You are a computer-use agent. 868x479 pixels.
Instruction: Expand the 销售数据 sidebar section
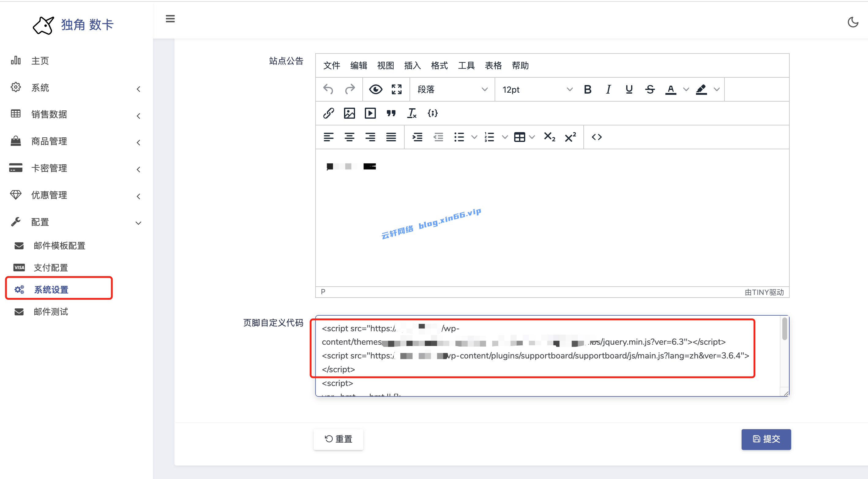(x=77, y=114)
